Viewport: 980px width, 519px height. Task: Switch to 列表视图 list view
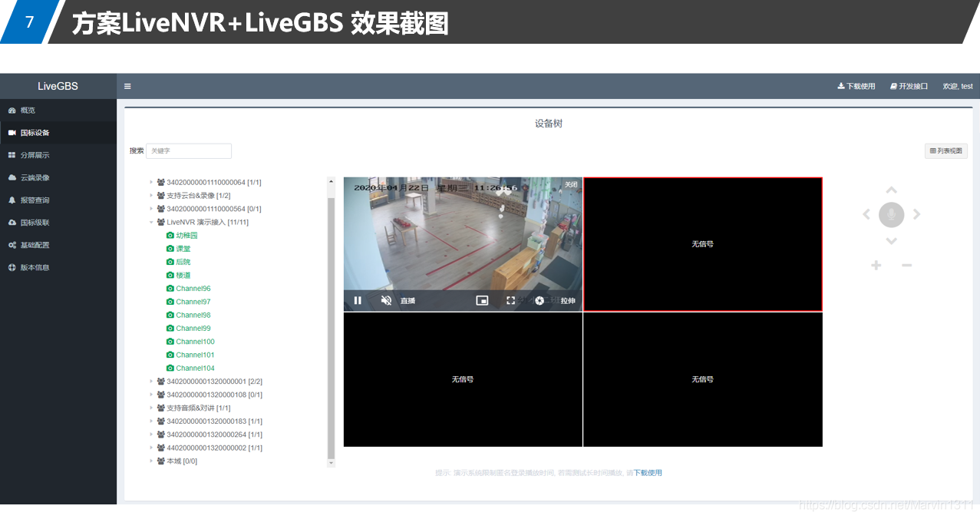point(946,151)
